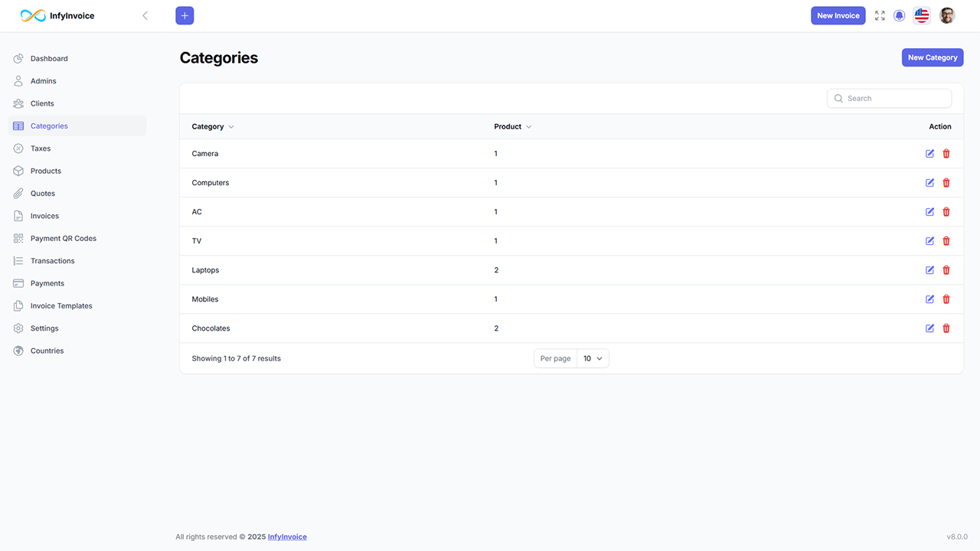Click the trash icon for Chocolates row
This screenshot has height=551, width=980.
[x=946, y=328]
